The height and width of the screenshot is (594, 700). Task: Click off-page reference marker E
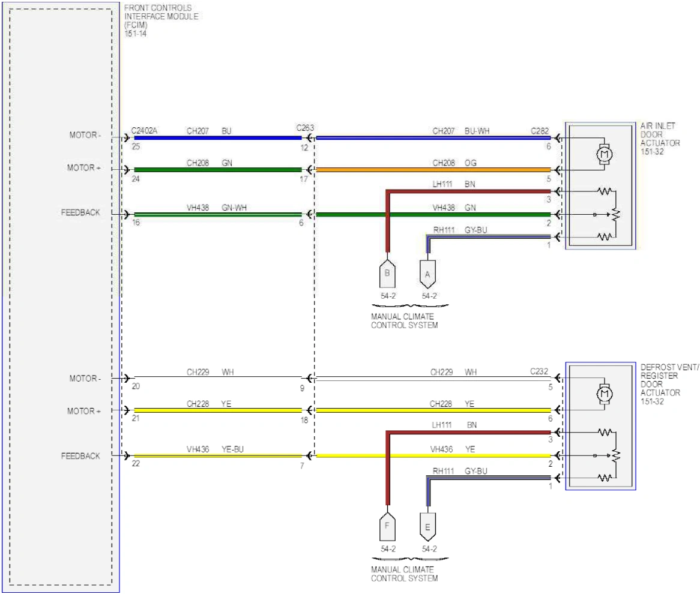click(427, 527)
